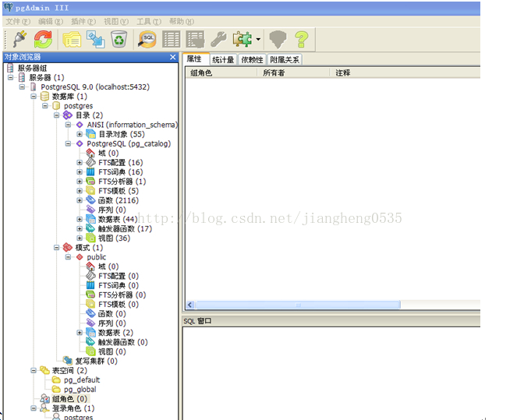Open the plugins dropdown arrow
524x420 pixels.
point(258,40)
